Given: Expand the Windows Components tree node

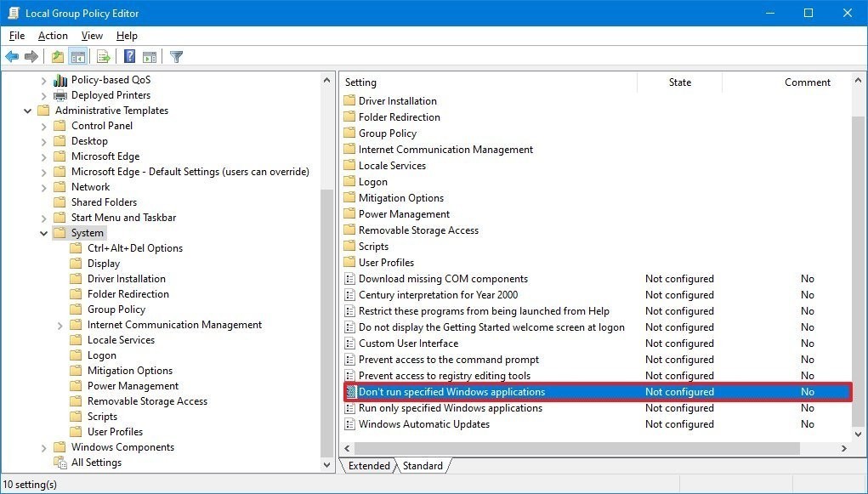Looking at the screenshot, I should point(43,446).
